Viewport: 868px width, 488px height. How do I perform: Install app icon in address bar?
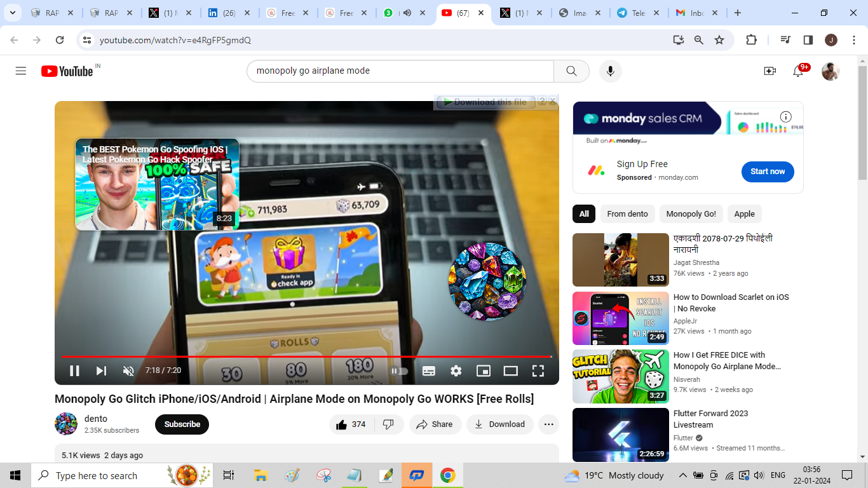(679, 40)
